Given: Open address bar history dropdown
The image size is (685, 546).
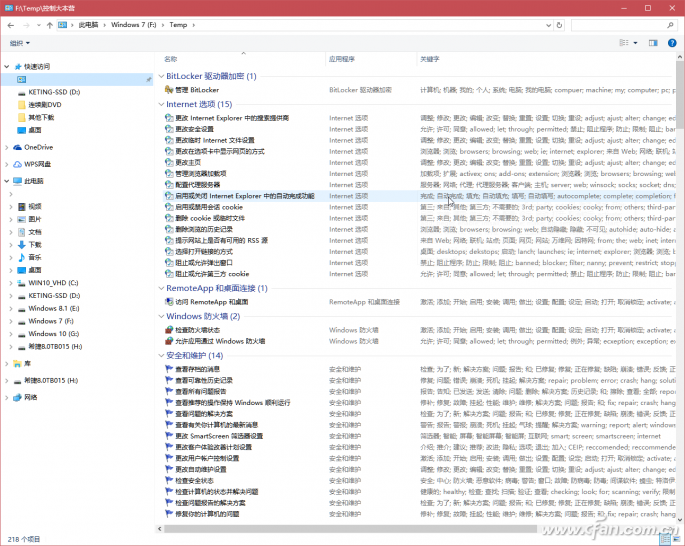Looking at the screenshot, I should tap(549, 25).
